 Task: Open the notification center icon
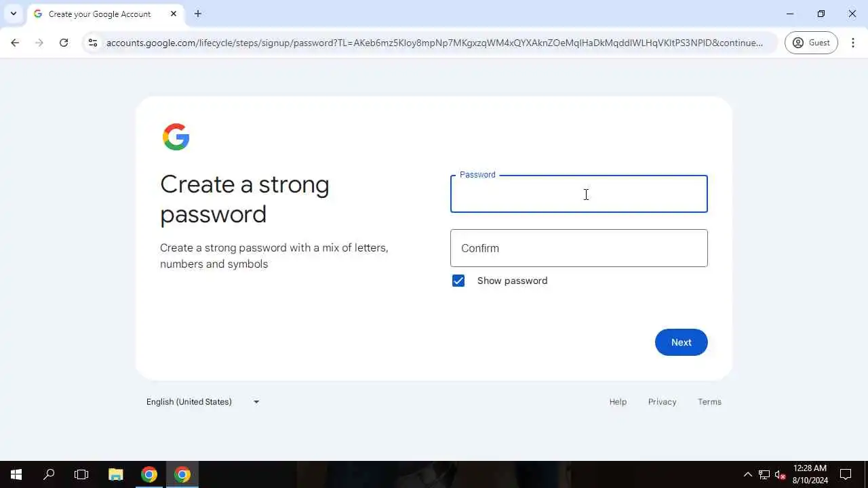pos(846,474)
